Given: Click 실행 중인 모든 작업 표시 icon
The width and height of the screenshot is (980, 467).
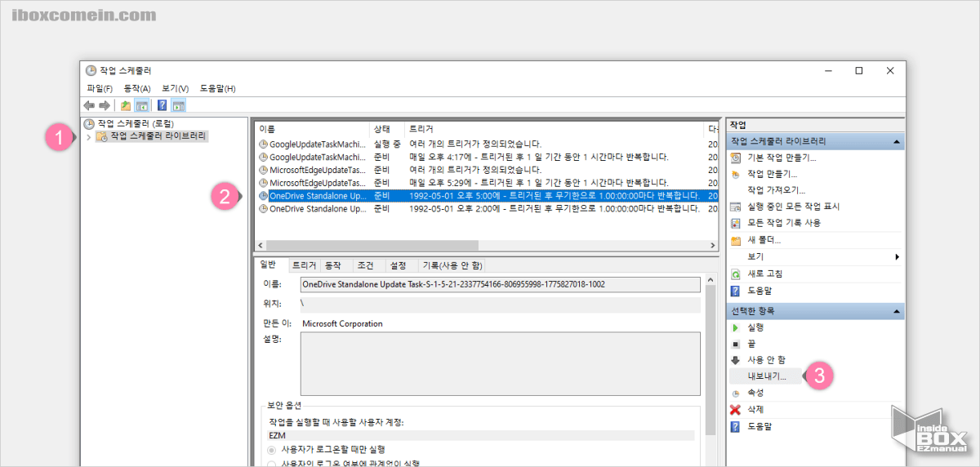Looking at the screenshot, I should [x=736, y=207].
